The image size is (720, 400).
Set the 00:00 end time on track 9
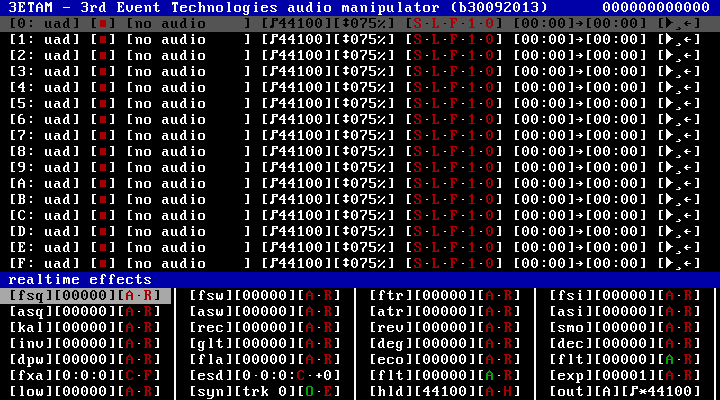616,168
